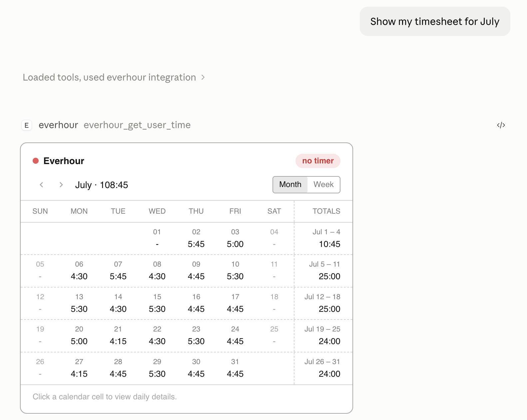The width and height of the screenshot is (527, 420).
Task: Open July 15 cell with 5:30
Action: 157,303
